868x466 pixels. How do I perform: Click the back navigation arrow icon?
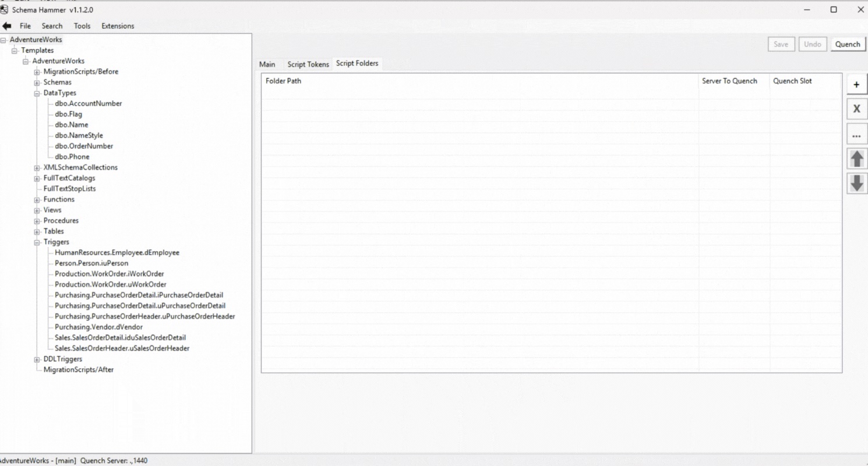pyautogui.click(x=7, y=24)
